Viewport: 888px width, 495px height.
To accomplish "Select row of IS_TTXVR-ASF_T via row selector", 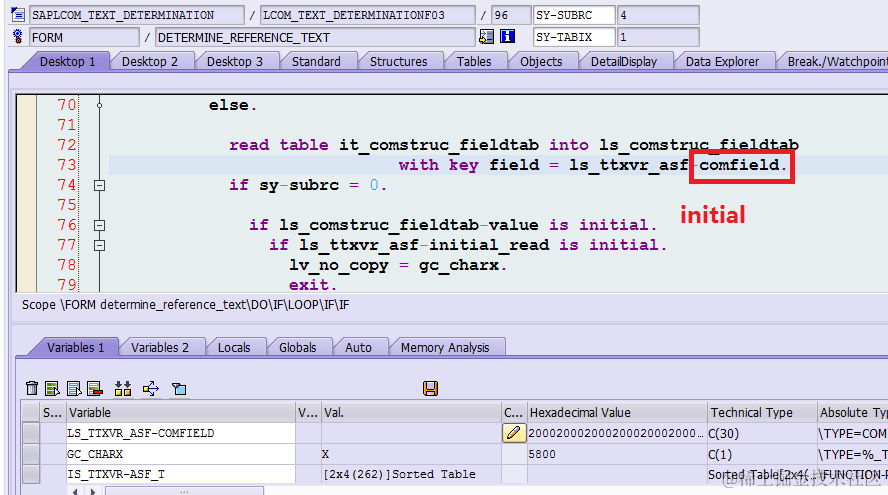I will [31, 474].
